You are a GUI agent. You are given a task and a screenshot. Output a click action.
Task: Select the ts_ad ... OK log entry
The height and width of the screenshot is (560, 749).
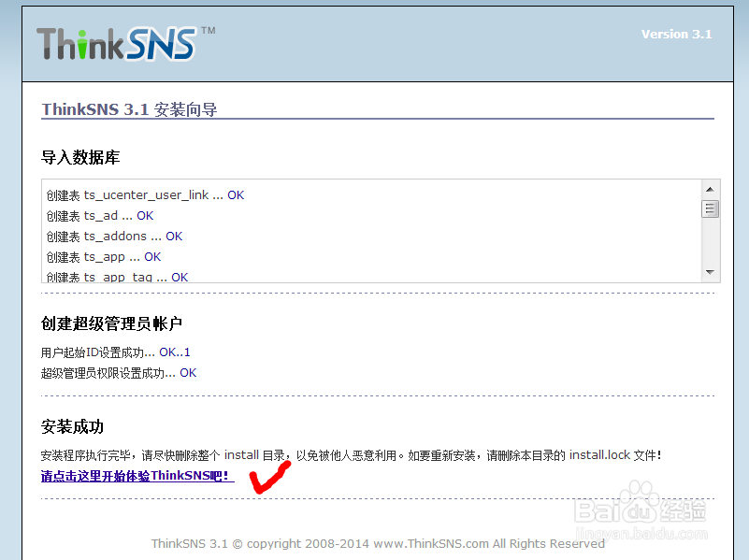98,215
